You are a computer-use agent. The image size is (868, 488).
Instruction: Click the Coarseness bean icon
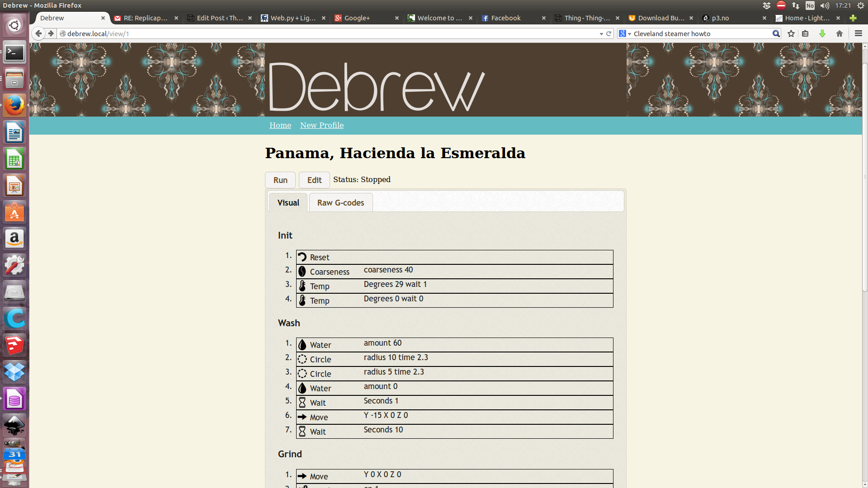click(302, 272)
